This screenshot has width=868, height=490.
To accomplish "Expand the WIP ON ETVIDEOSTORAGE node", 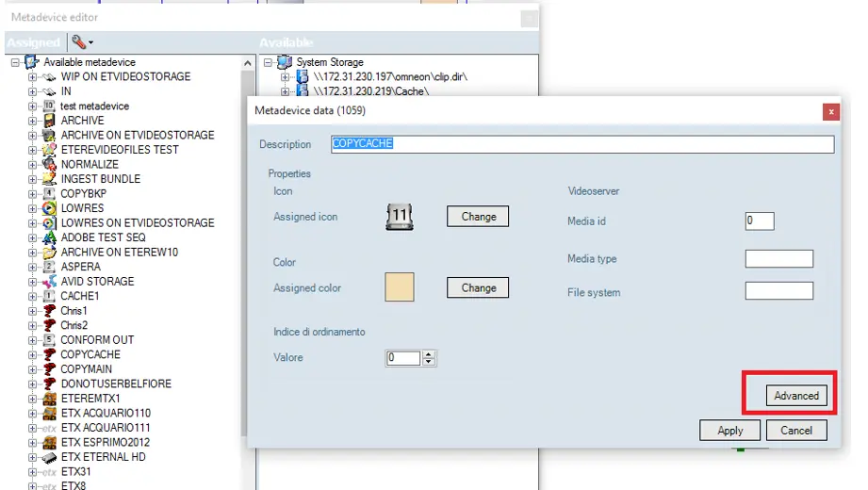I will point(32,77).
